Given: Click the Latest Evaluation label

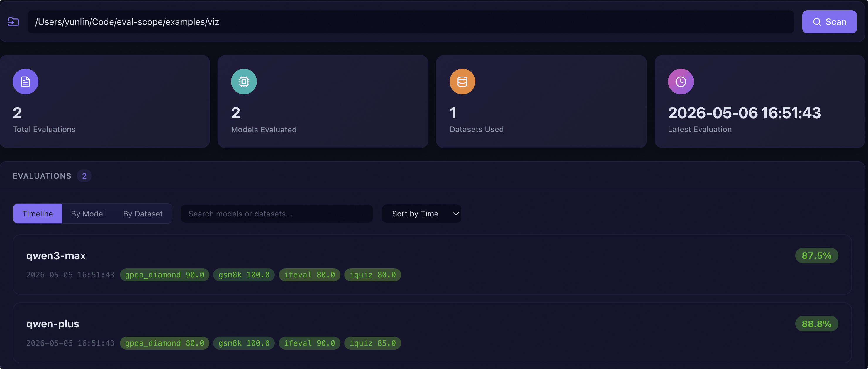Looking at the screenshot, I should coord(700,129).
